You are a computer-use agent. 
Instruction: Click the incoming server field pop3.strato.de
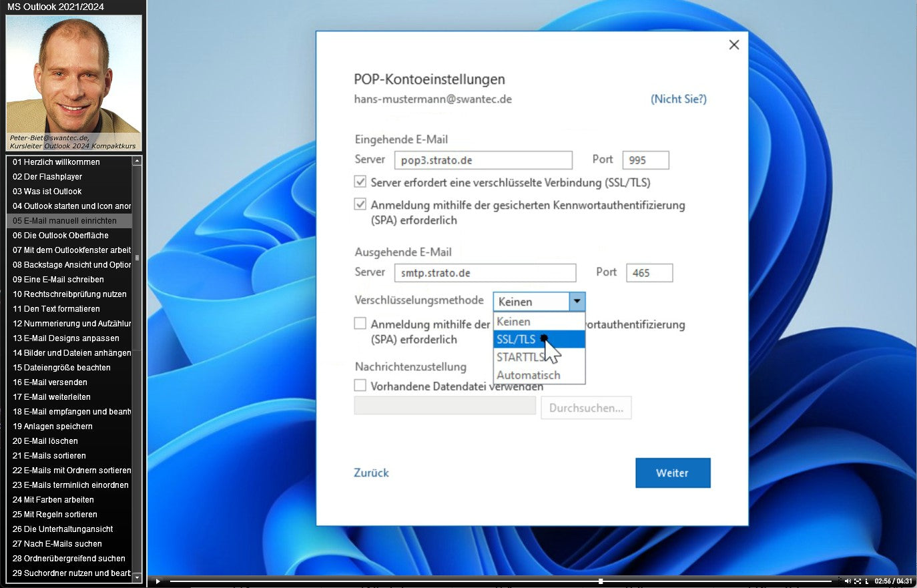coord(483,160)
